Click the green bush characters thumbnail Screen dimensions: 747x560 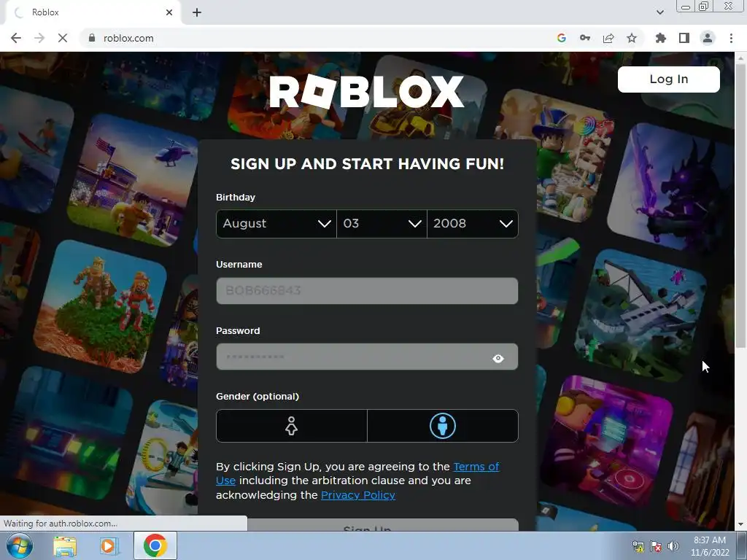[x=100, y=306]
